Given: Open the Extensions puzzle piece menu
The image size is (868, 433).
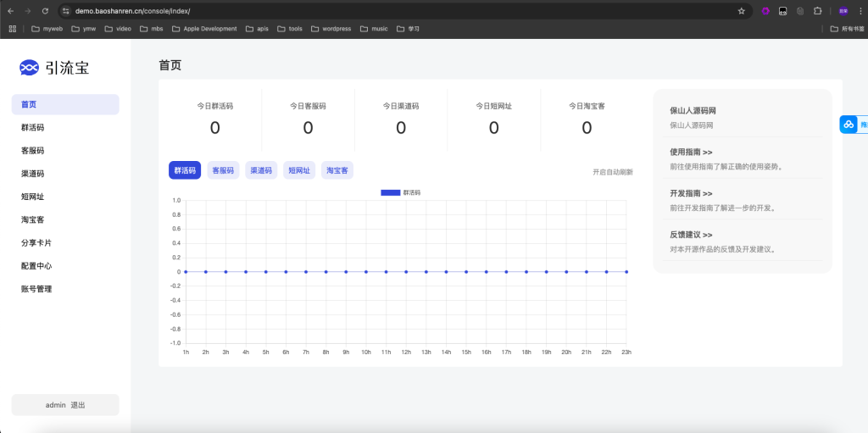Looking at the screenshot, I should [x=818, y=10].
